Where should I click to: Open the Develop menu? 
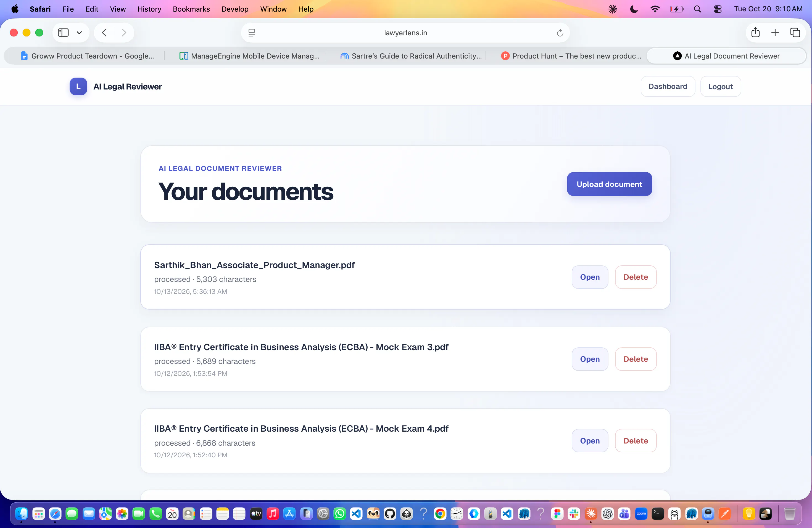click(x=235, y=9)
